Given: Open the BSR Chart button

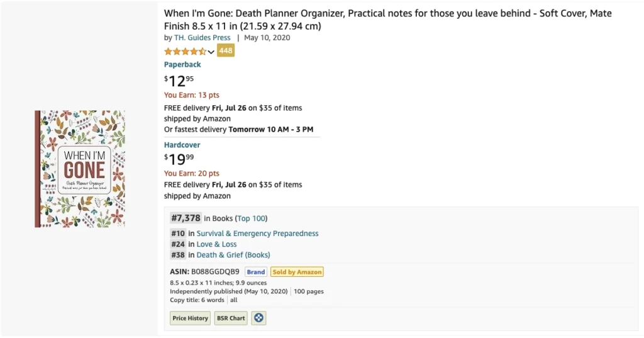Looking at the screenshot, I should click(231, 318).
